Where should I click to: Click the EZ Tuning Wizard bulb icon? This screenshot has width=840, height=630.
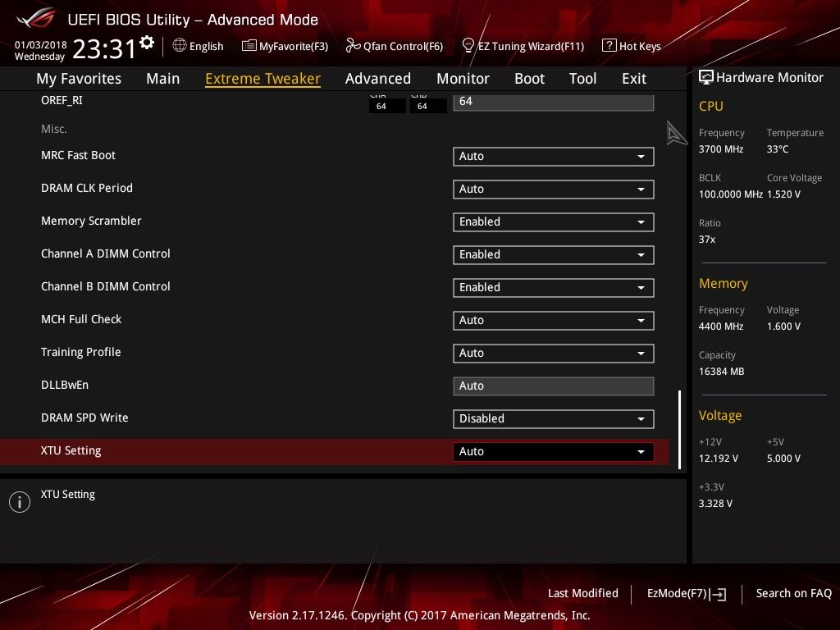coord(468,46)
